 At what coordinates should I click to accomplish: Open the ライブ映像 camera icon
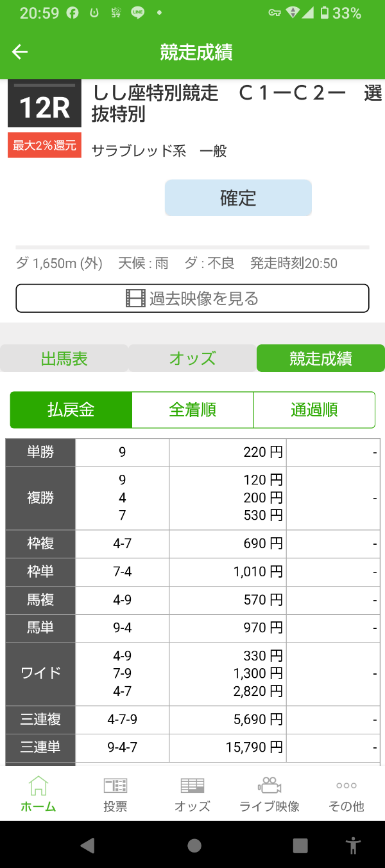pos(269,785)
